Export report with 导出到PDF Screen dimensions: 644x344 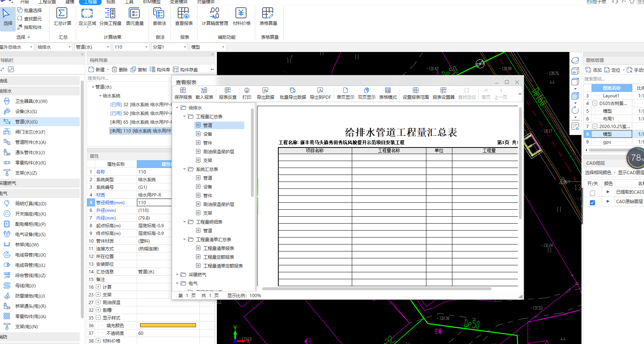click(320, 94)
